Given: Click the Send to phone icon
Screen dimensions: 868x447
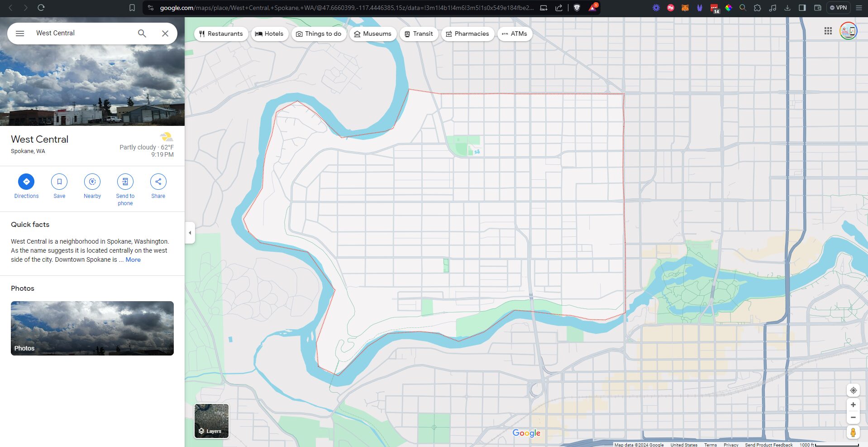Looking at the screenshot, I should [x=125, y=182].
